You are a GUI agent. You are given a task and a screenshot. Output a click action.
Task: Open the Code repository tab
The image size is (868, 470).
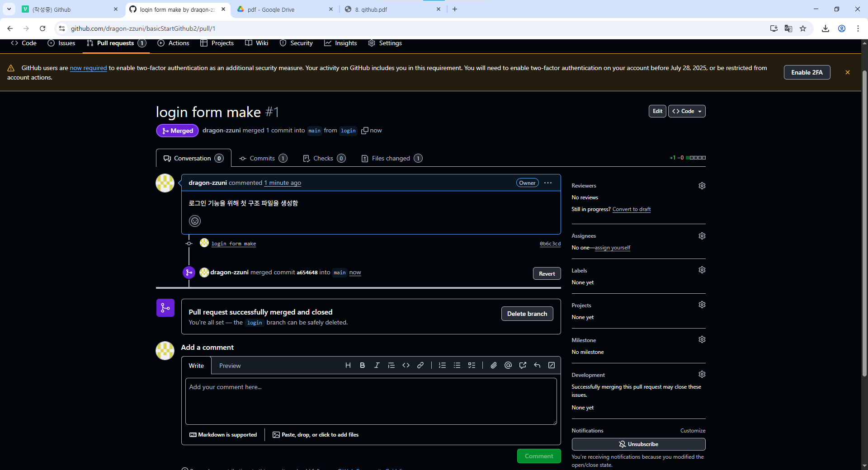click(x=24, y=43)
